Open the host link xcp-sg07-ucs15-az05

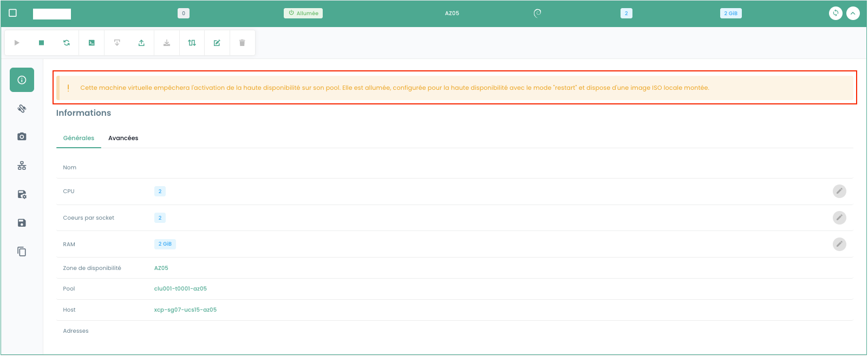[185, 310]
